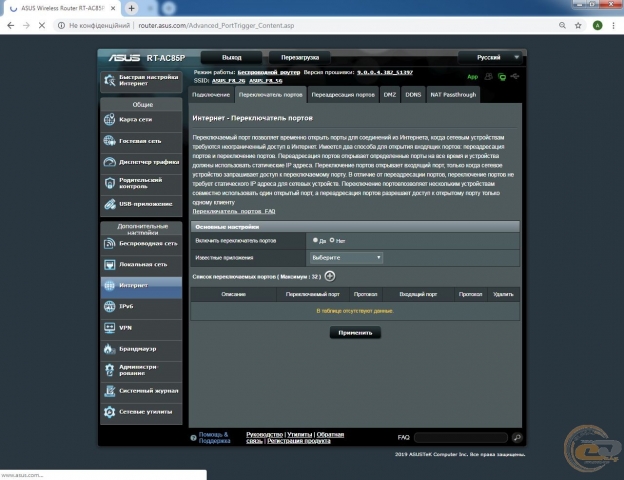
Task: Open Переключатель портов FAQ link
Action: coord(234,211)
